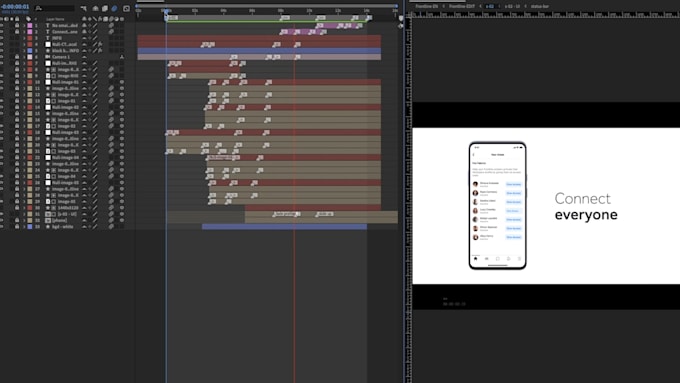Click the composition icon of [phone] layer
The height and width of the screenshot is (383, 680).
[48, 220]
